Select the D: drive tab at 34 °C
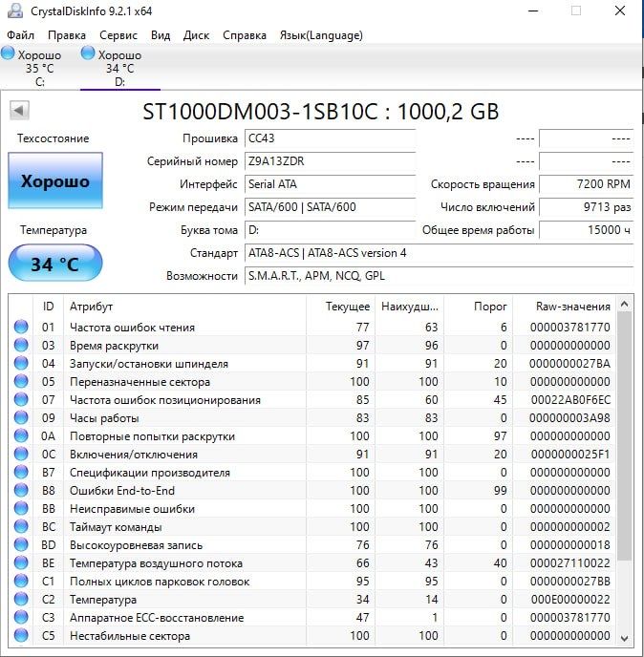The image size is (644, 657). [119, 68]
